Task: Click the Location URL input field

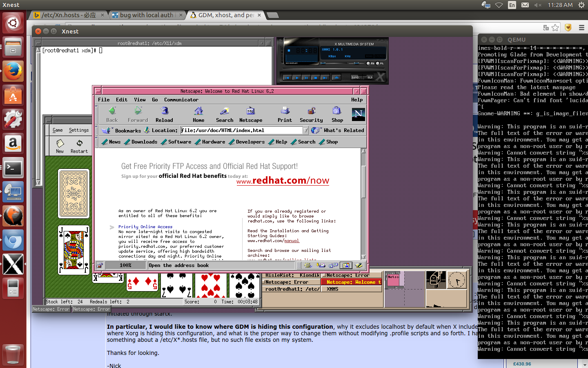Action: (x=241, y=130)
